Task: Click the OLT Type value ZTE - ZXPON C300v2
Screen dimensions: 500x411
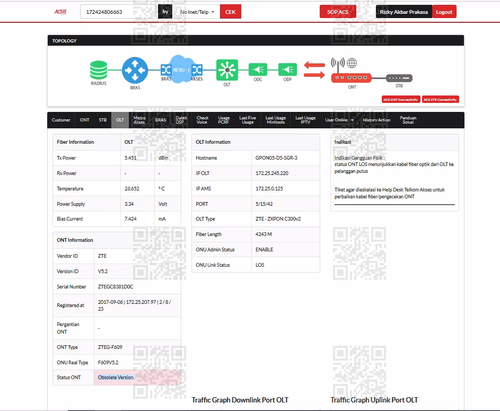Action: pos(278,219)
